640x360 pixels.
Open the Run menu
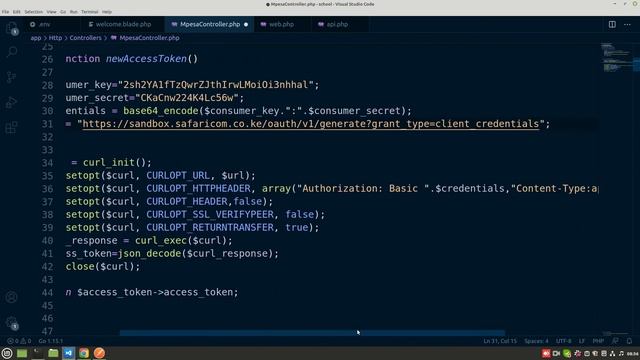click(x=73, y=12)
